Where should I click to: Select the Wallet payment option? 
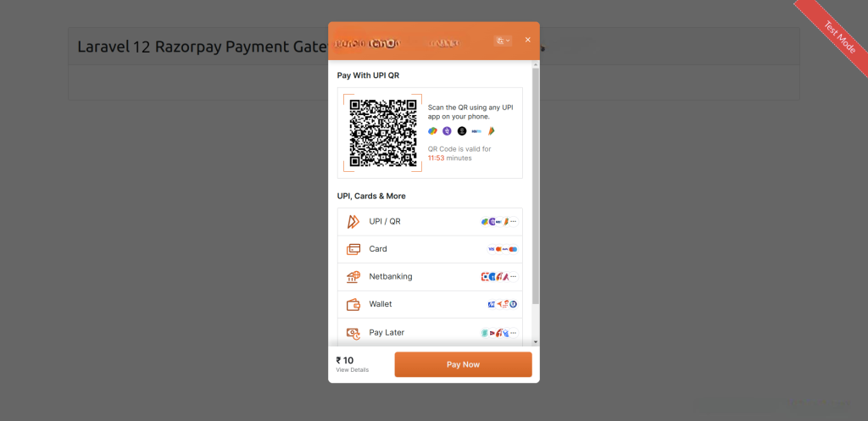coord(430,304)
